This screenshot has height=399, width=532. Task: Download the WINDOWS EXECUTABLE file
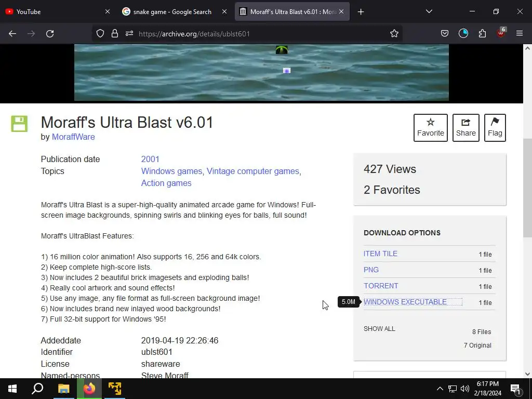pos(405,302)
